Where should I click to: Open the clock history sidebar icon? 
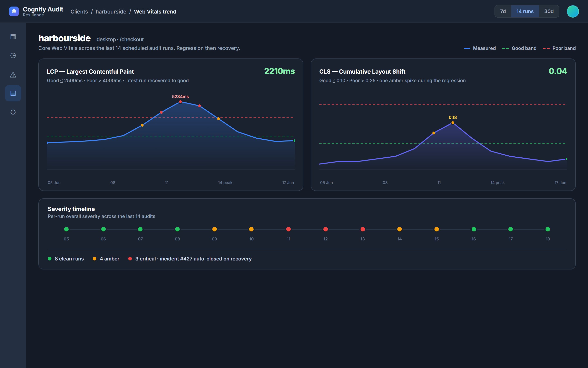pos(13,55)
